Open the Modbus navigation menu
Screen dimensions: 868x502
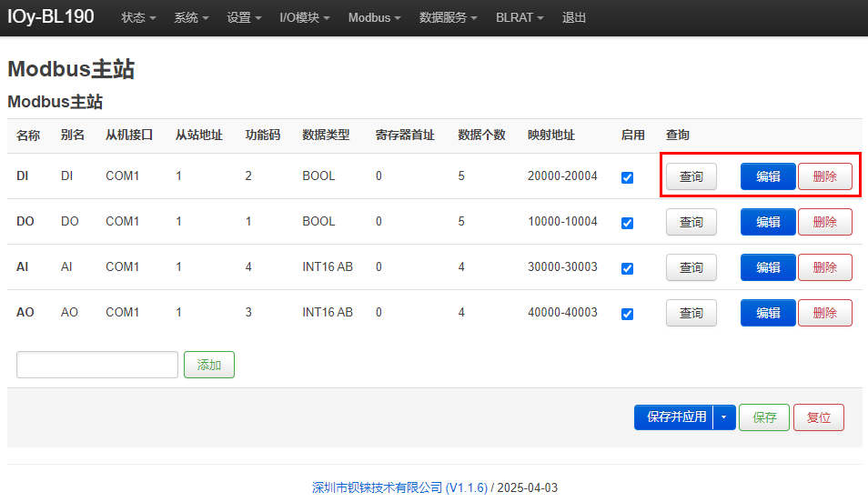tap(374, 17)
